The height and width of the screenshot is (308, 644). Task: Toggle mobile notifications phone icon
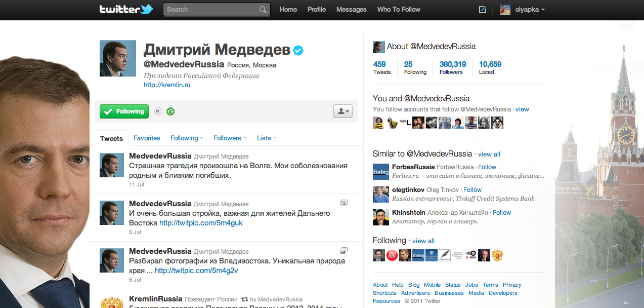(158, 111)
